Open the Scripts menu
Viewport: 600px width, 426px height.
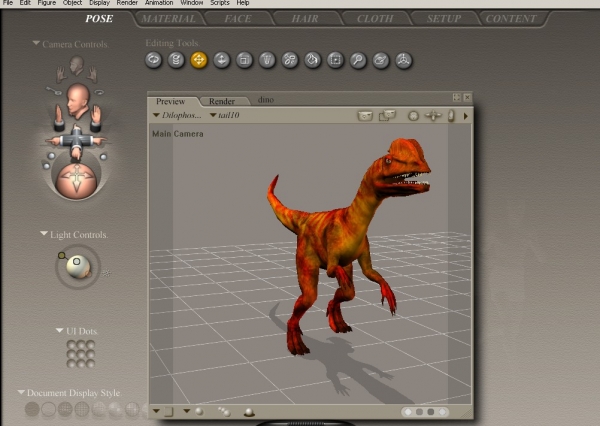click(x=220, y=3)
